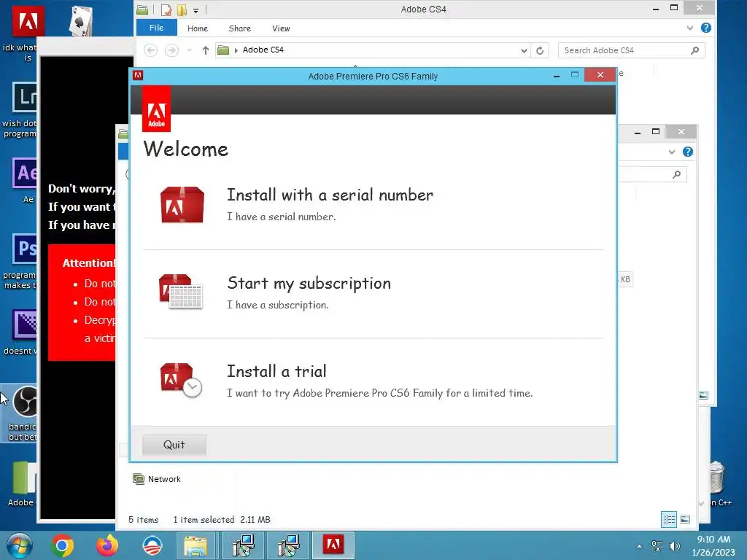747x560 pixels.
Task: Open the Share ribbon tab in Adobe CS4 window
Action: pyautogui.click(x=239, y=28)
